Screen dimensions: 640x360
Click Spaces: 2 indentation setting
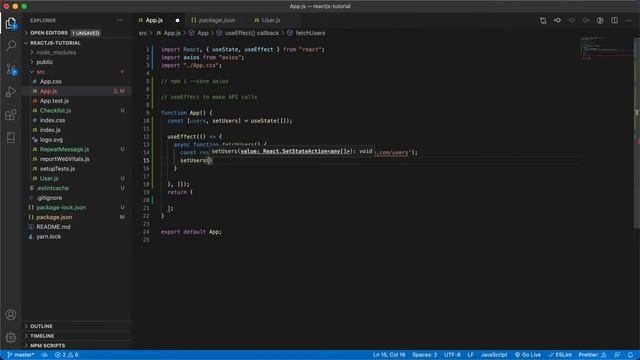tap(424, 355)
